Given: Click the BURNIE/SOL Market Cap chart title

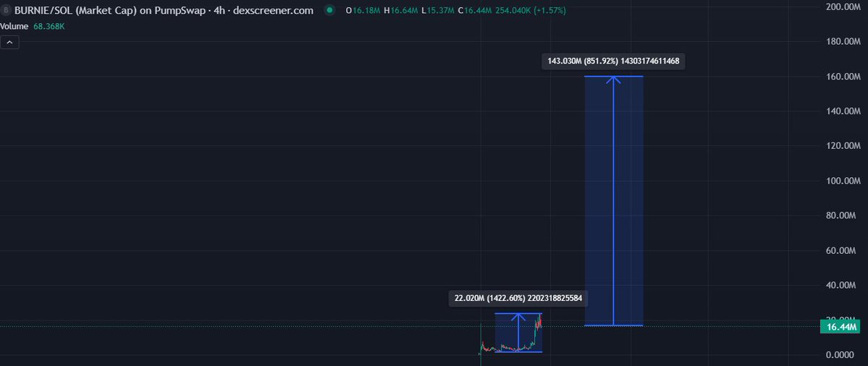Looking at the screenshot, I should (164, 11).
